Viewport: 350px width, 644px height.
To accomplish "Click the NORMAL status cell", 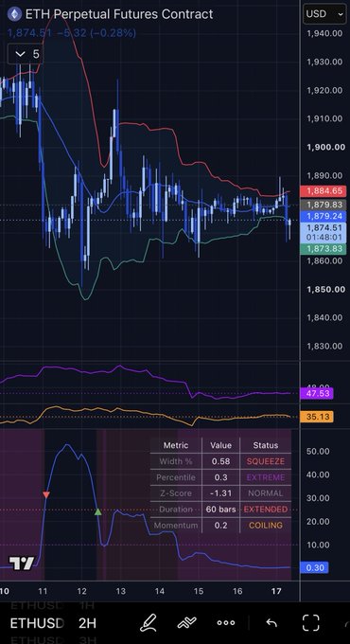I will (265, 493).
